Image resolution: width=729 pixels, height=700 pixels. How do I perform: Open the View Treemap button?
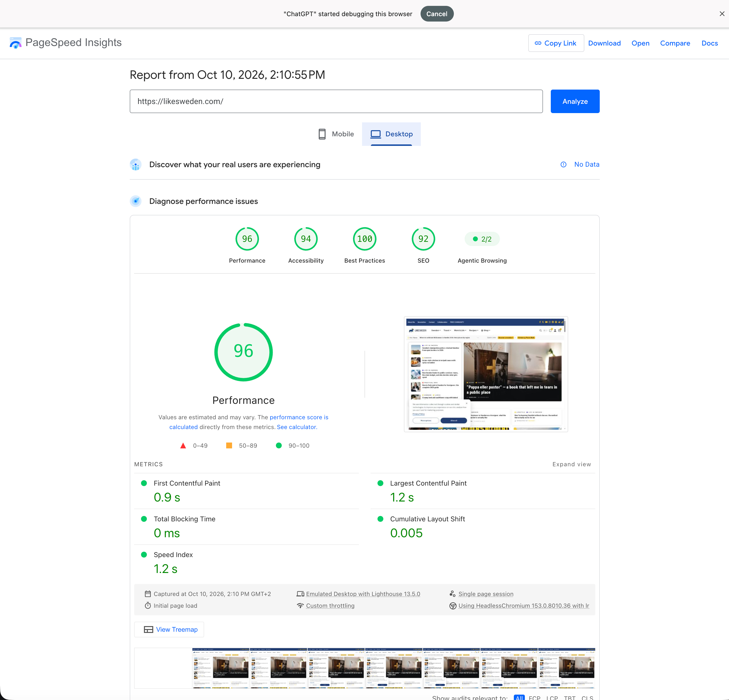point(169,629)
